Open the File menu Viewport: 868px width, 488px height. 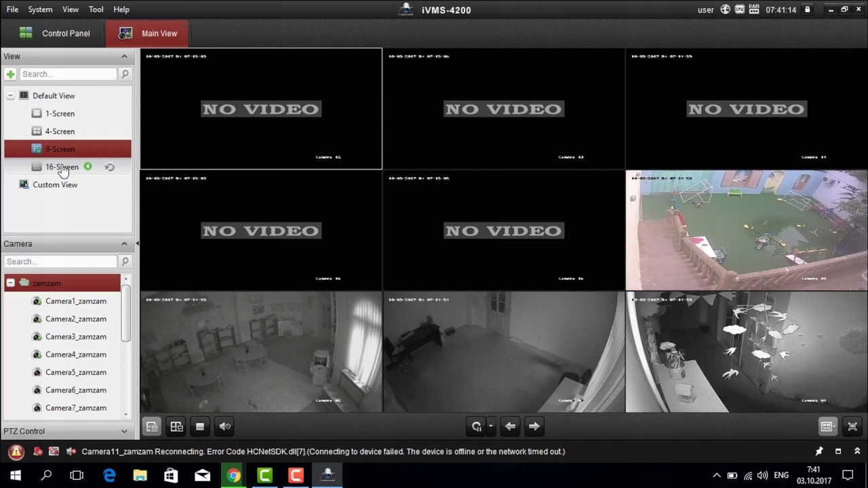[12, 9]
